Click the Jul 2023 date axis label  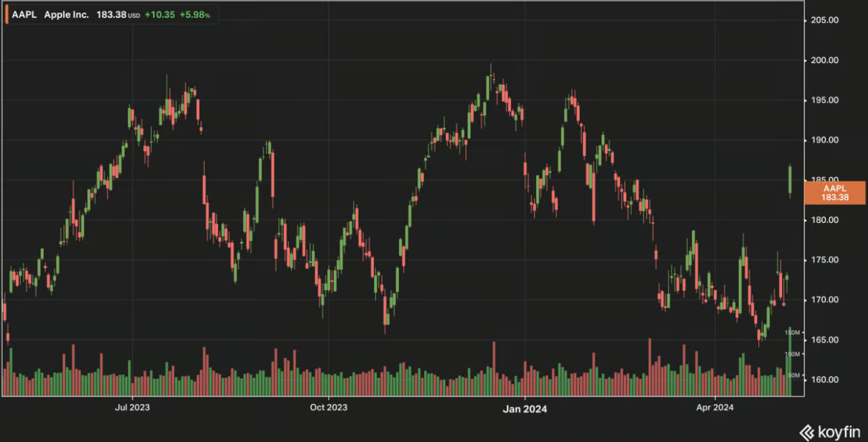pyautogui.click(x=131, y=407)
